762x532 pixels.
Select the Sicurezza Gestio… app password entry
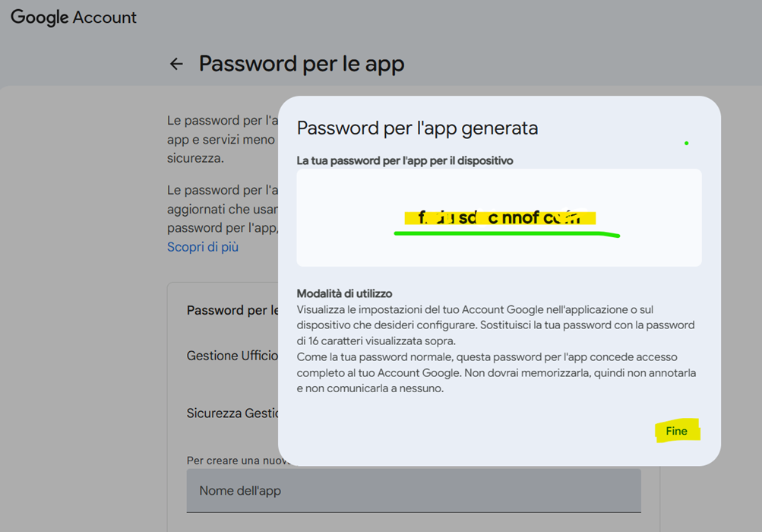(x=232, y=413)
